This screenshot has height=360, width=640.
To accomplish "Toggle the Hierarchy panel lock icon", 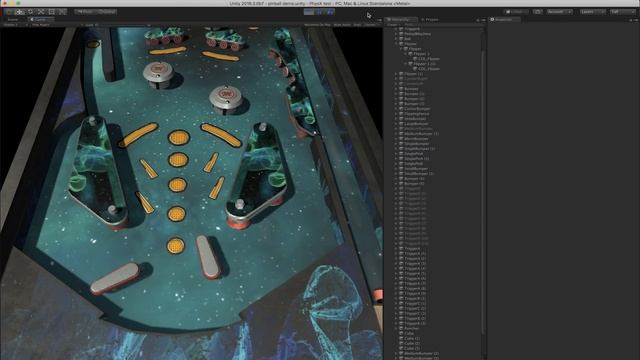I will click(x=478, y=20).
